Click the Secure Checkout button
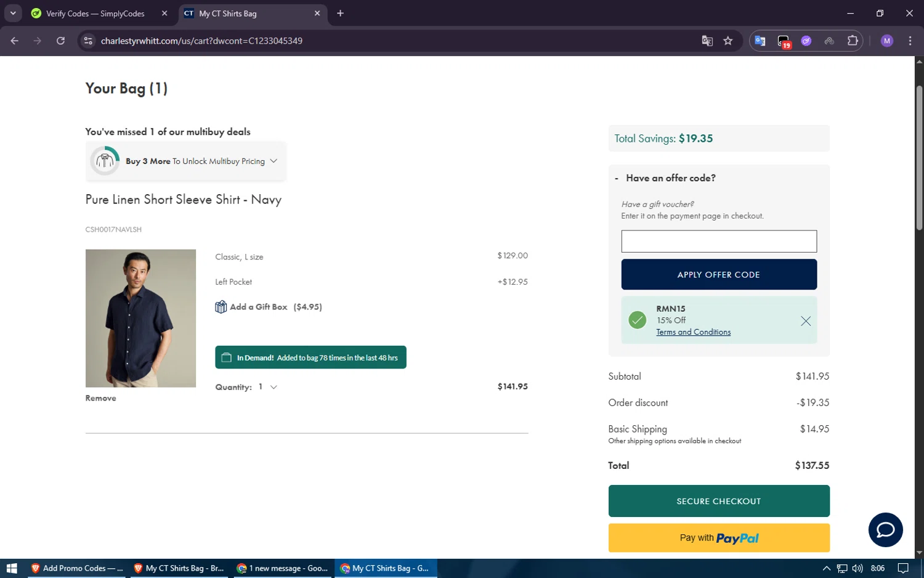924x578 pixels. (x=719, y=501)
